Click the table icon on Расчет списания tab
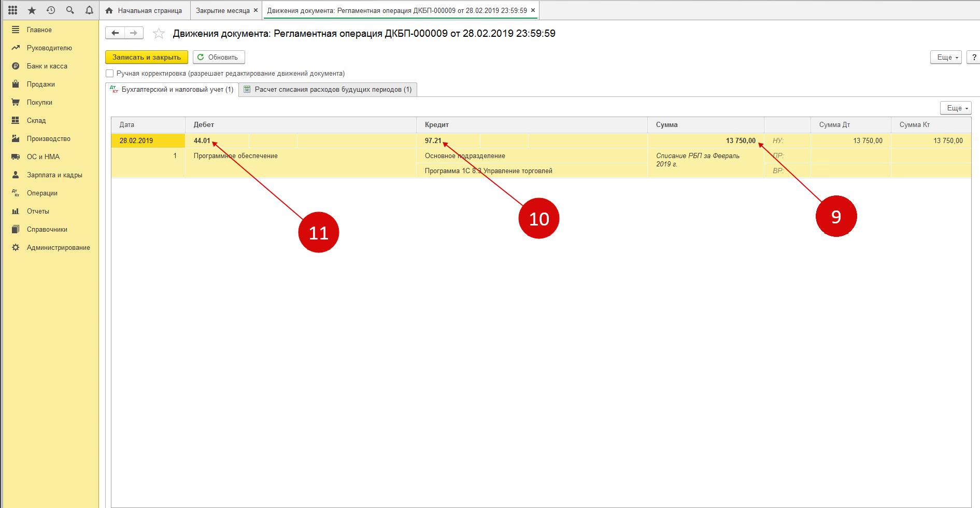 [x=247, y=89]
